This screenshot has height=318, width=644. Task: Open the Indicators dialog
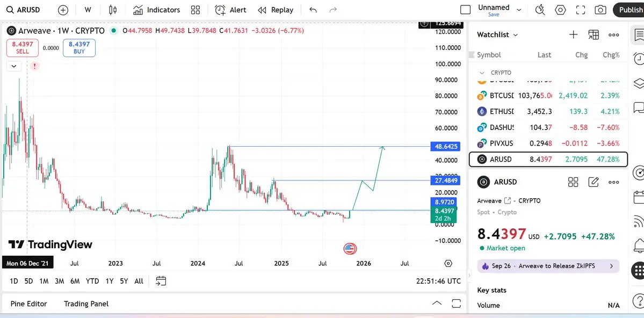pos(156,10)
